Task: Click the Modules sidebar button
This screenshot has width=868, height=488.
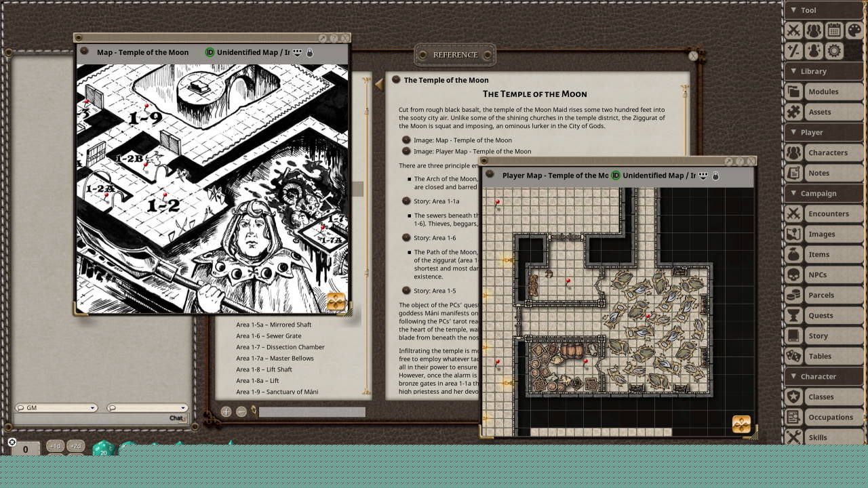Action: (833, 91)
